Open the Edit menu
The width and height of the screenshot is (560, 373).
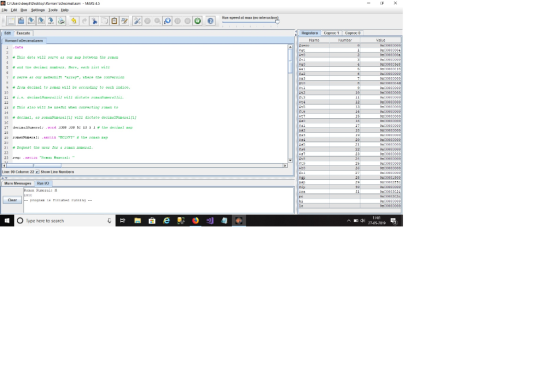click(x=14, y=10)
